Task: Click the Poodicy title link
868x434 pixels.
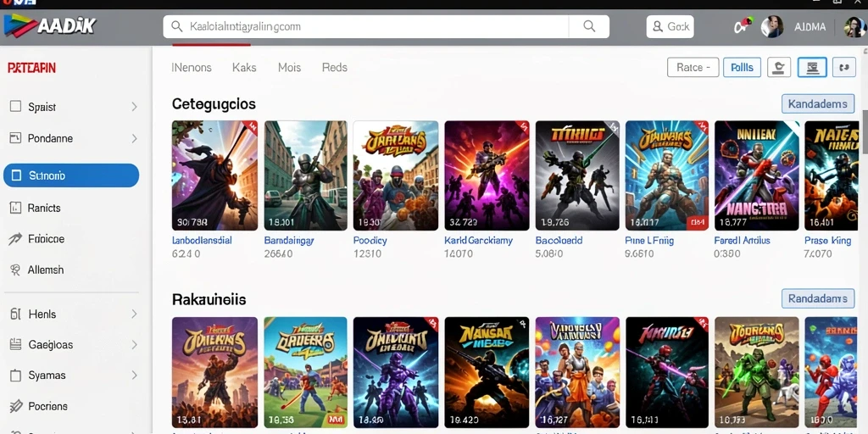Action: point(370,240)
